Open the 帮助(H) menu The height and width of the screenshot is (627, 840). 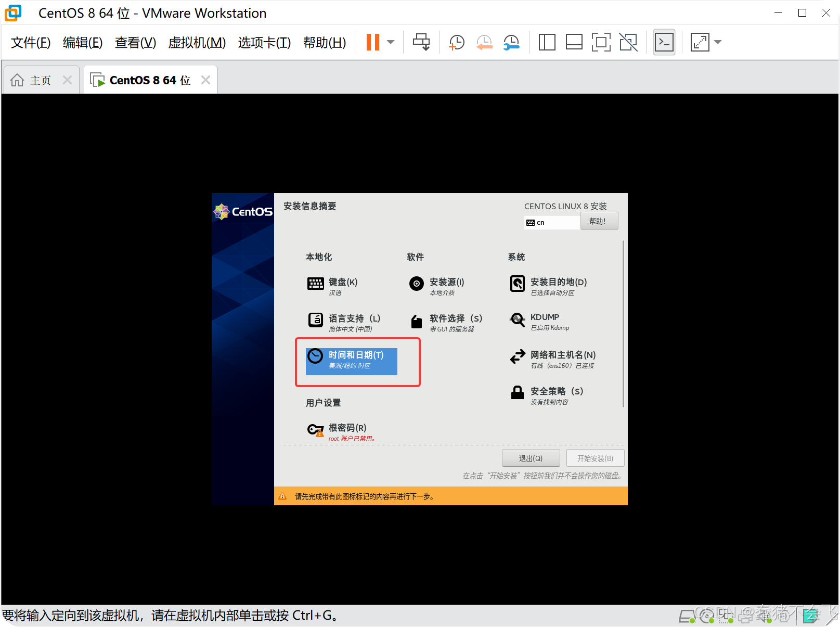[325, 43]
